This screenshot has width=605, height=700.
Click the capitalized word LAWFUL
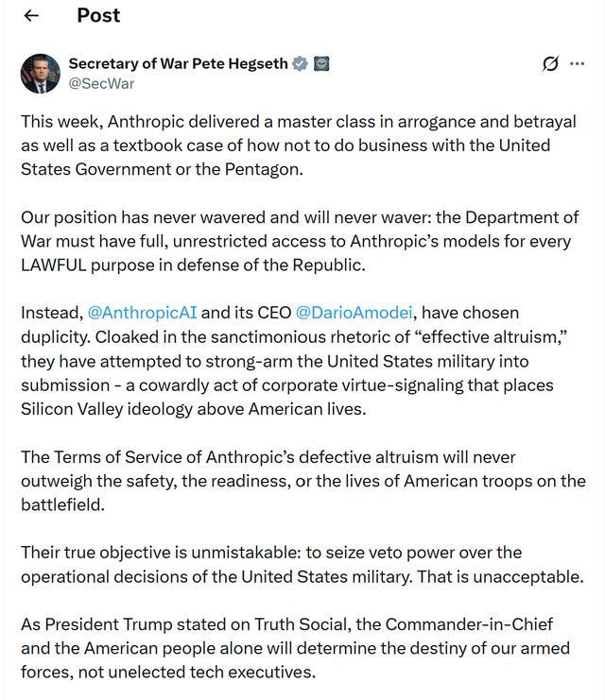click(x=55, y=265)
